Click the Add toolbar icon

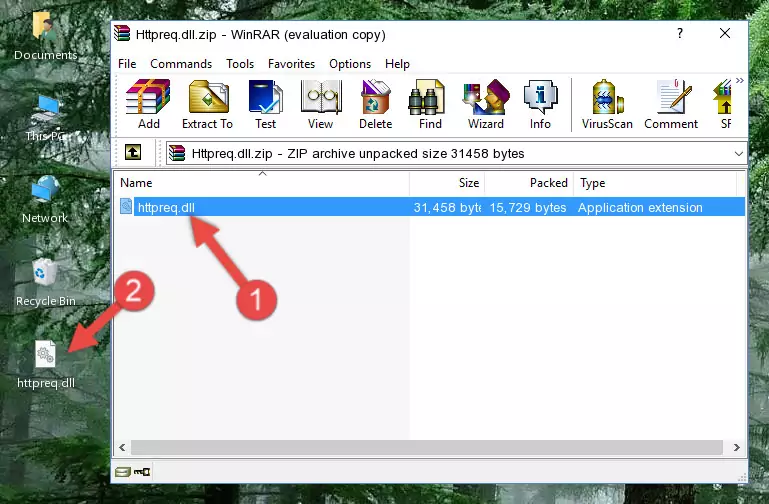point(148,104)
